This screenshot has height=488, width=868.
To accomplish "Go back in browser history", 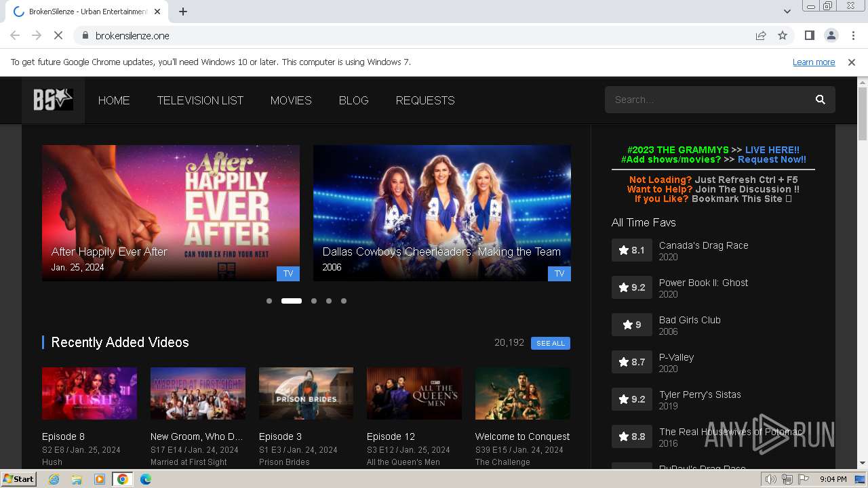I will [15, 35].
